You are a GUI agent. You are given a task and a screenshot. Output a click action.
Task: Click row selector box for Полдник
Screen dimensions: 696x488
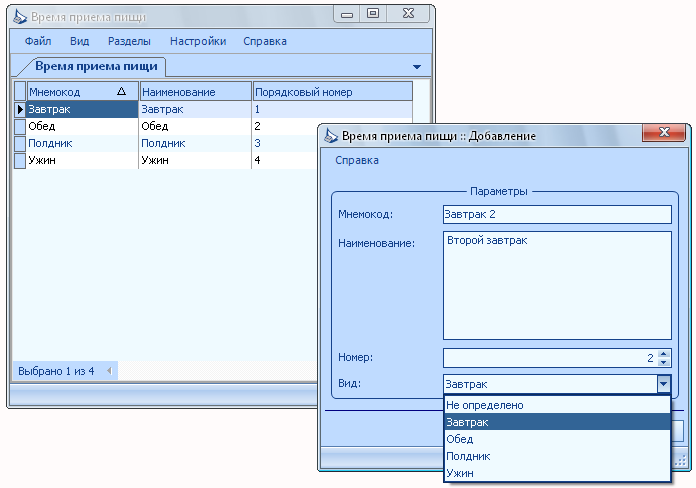[20, 143]
